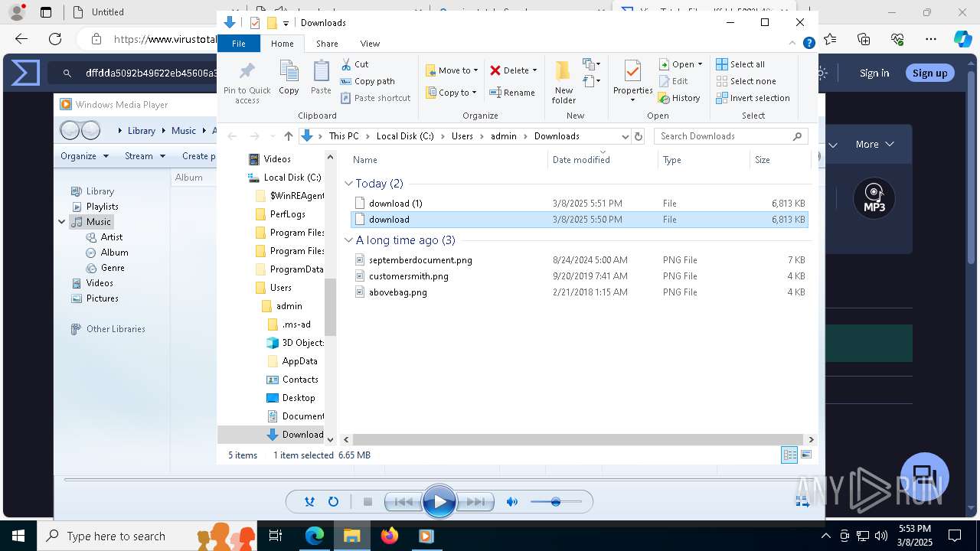Open the Open button dropdown
Viewport: 980px width, 551px height.
[x=700, y=64]
